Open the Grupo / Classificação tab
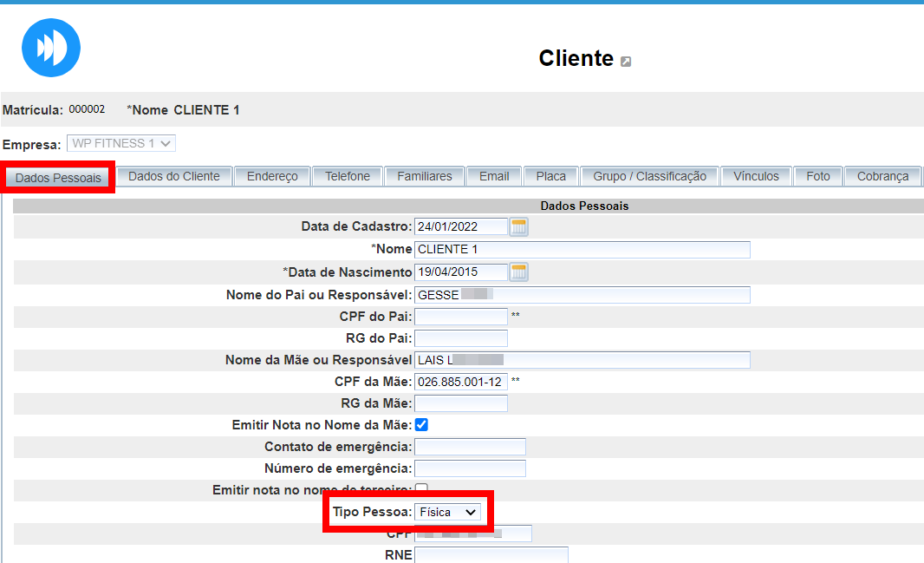Image resolution: width=924 pixels, height=563 pixels. point(650,176)
